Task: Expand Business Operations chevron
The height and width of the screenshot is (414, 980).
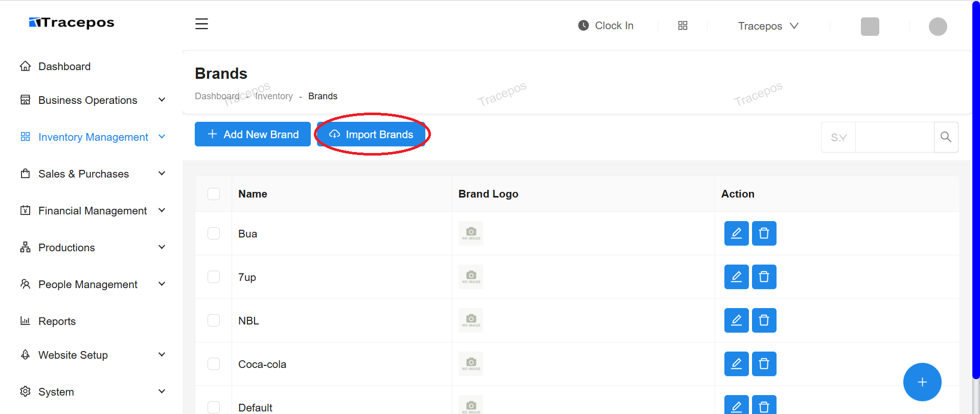Action: tap(162, 100)
